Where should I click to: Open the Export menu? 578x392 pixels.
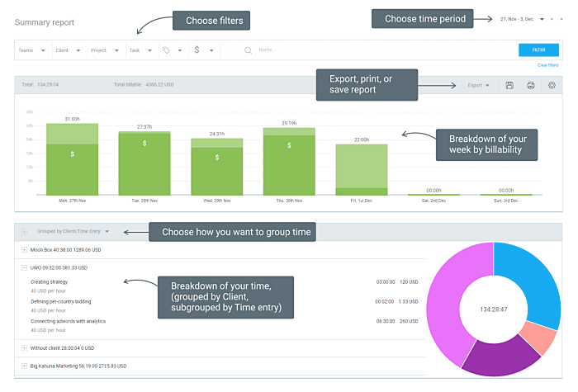click(x=478, y=86)
